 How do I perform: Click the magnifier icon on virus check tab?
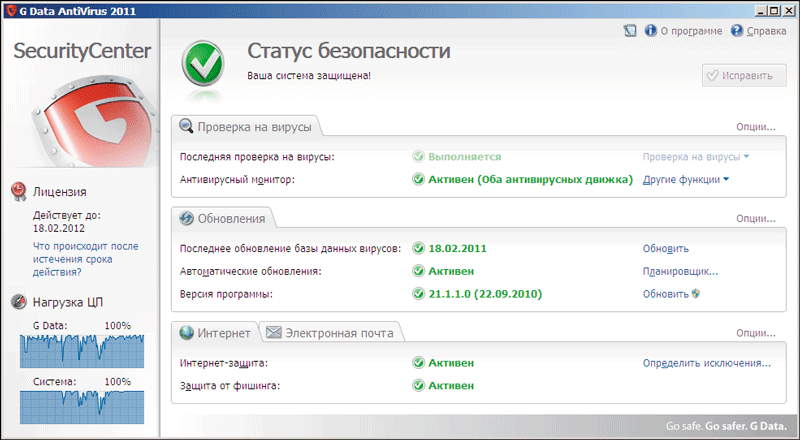pyautogui.click(x=186, y=126)
